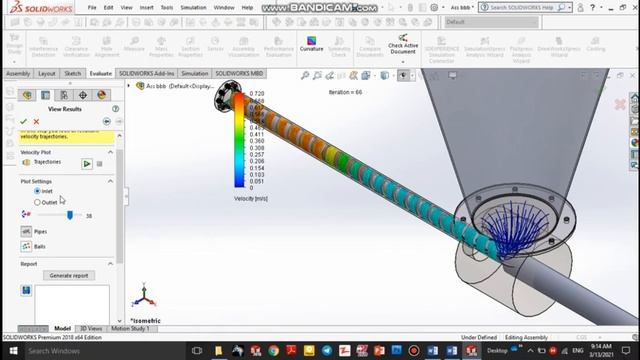This screenshot has height=360, width=640.
Task: Click the Zoom to Area view icon
Action: coord(317,76)
